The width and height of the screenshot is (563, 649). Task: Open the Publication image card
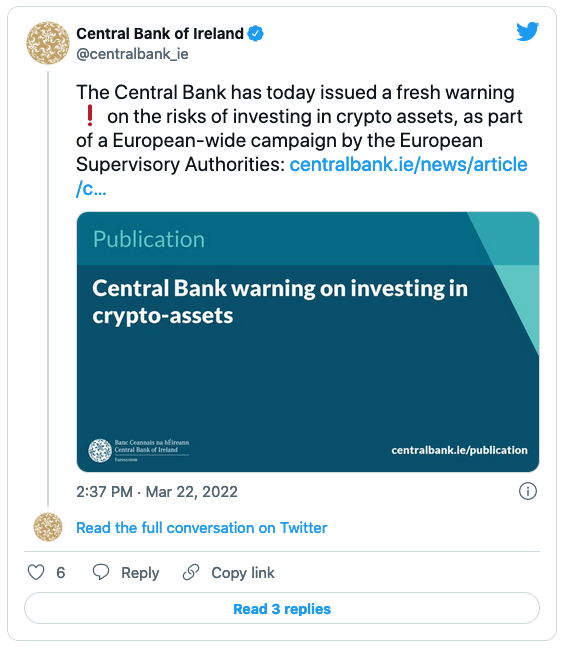(x=308, y=342)
